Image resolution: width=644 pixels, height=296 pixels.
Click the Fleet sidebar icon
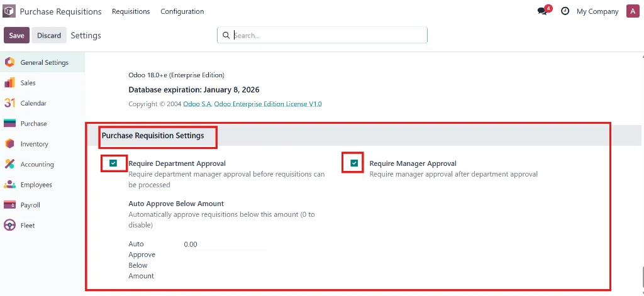pyautogui.click(x=9, y=225)
